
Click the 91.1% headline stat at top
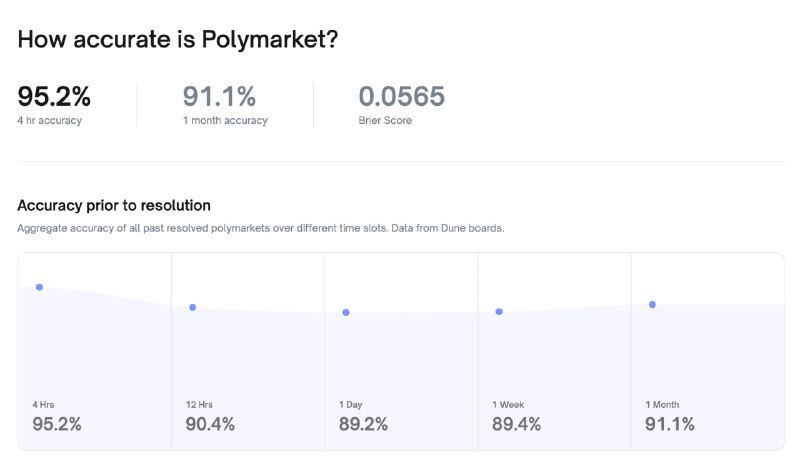(219, 97)
